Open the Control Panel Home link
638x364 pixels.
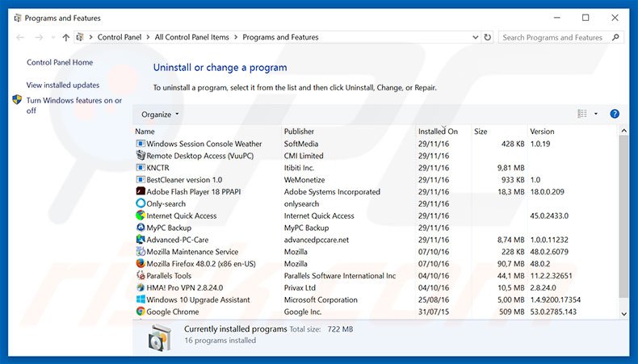pos(60,62)
